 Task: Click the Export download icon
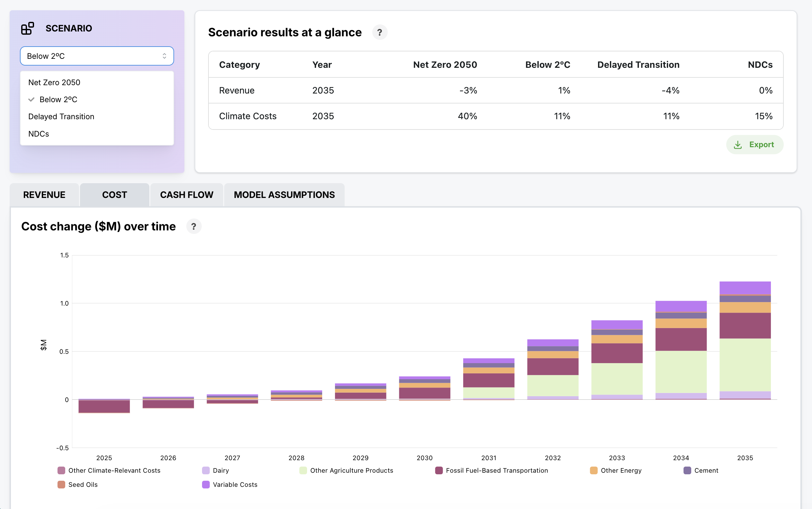[737, 145]
